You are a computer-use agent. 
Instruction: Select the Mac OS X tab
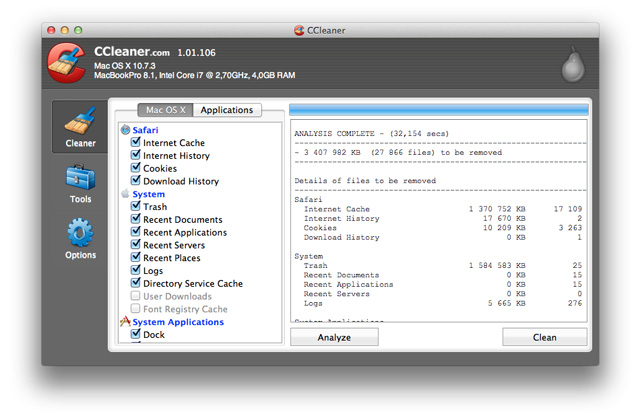tap(165, 110)
